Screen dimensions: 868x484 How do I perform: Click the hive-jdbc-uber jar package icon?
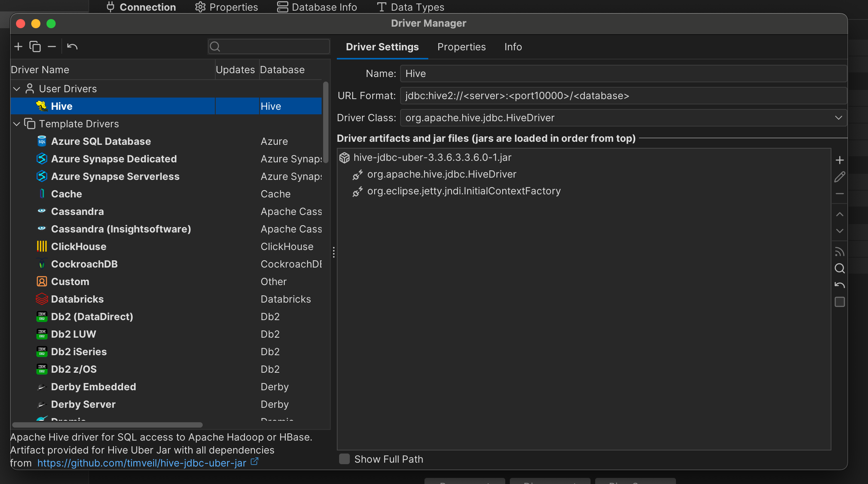tap(344, 157)
